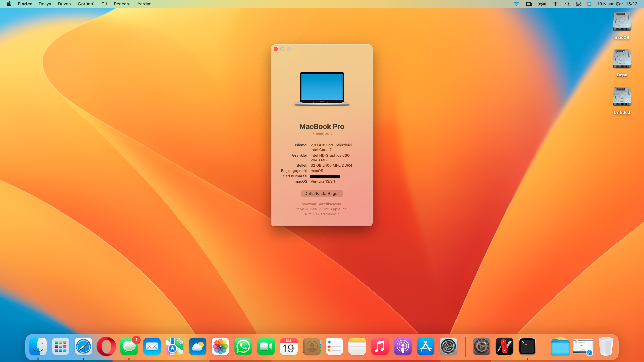The image size is (644, 362).
Task: Open the battery status menu
Action: pyautogui.click(x=542, y=4)
